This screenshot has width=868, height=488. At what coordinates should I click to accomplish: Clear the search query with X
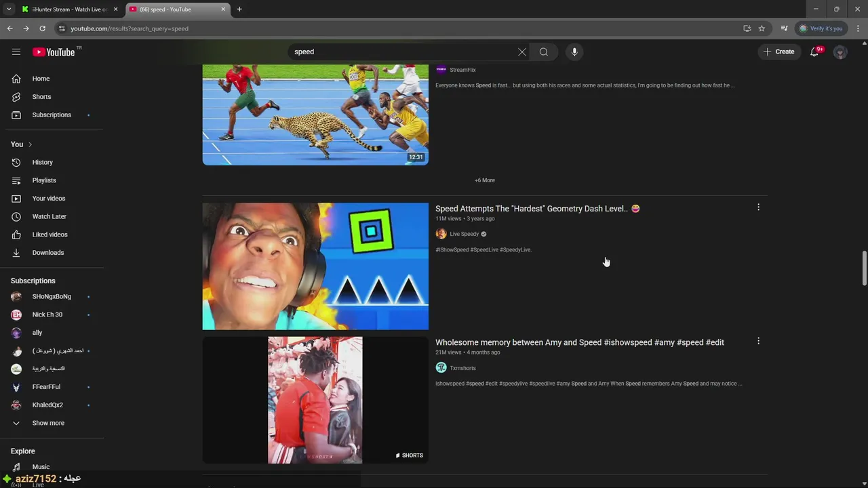point(522,52)
